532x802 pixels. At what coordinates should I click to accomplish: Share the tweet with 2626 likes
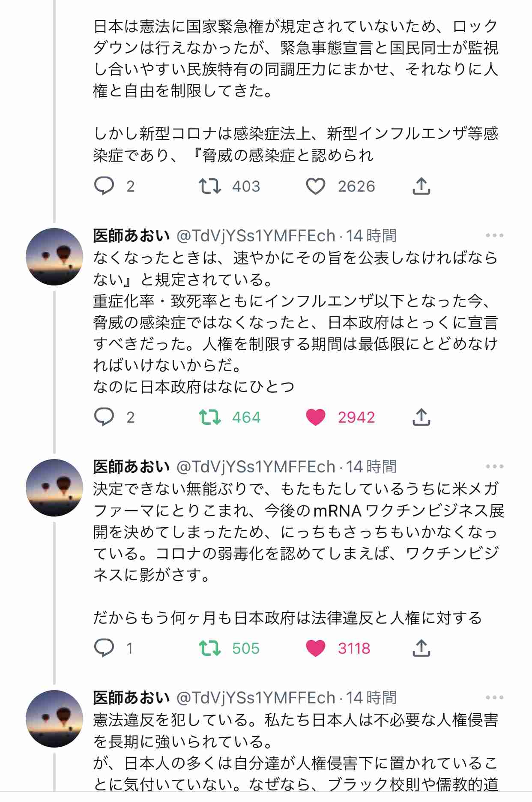pos(421,186)
